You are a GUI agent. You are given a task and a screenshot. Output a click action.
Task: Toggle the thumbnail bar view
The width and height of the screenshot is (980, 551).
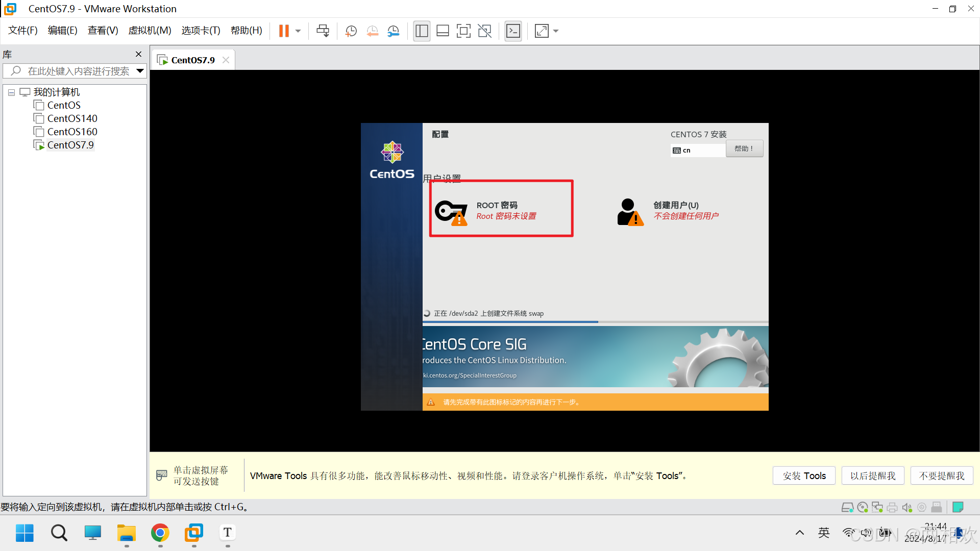[x=443, y=31]
